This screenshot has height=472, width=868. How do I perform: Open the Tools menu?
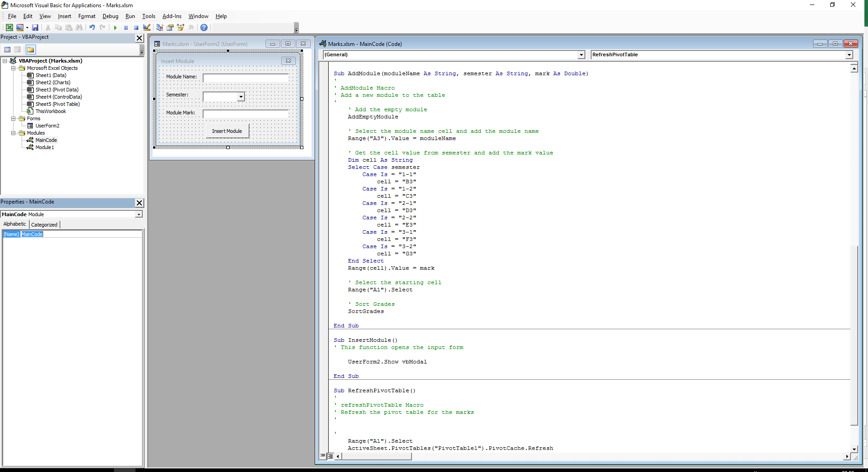pos(149,16)
